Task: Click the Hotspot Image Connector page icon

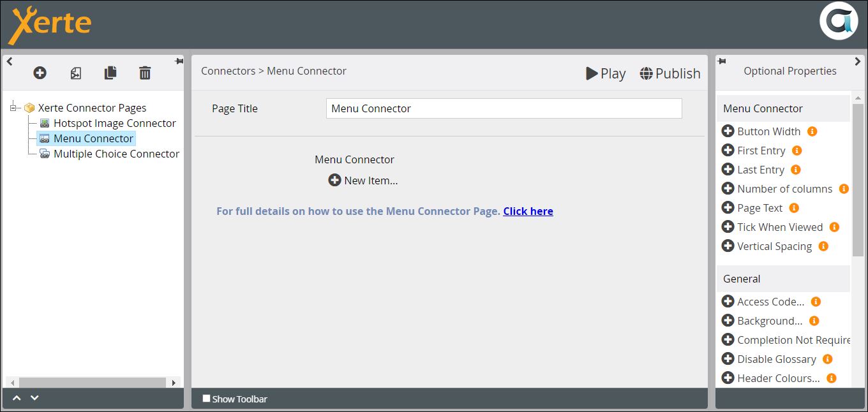Action: pyautogui.click(x=45, y=123)
